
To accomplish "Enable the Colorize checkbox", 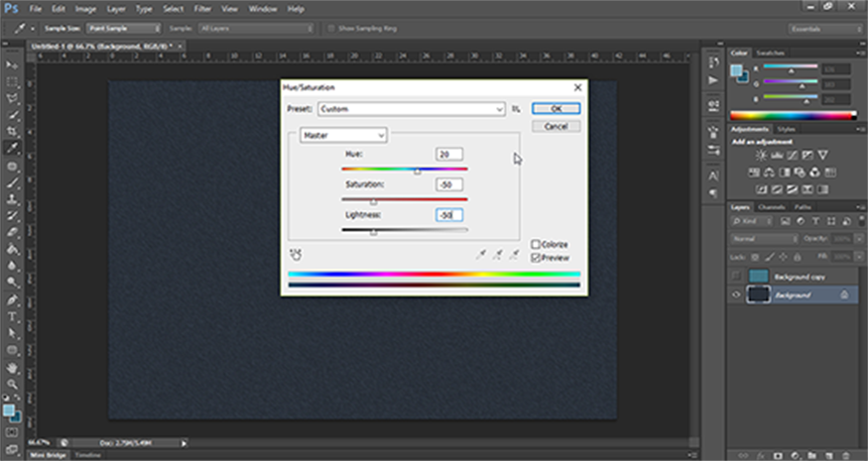I will [536, 244].
